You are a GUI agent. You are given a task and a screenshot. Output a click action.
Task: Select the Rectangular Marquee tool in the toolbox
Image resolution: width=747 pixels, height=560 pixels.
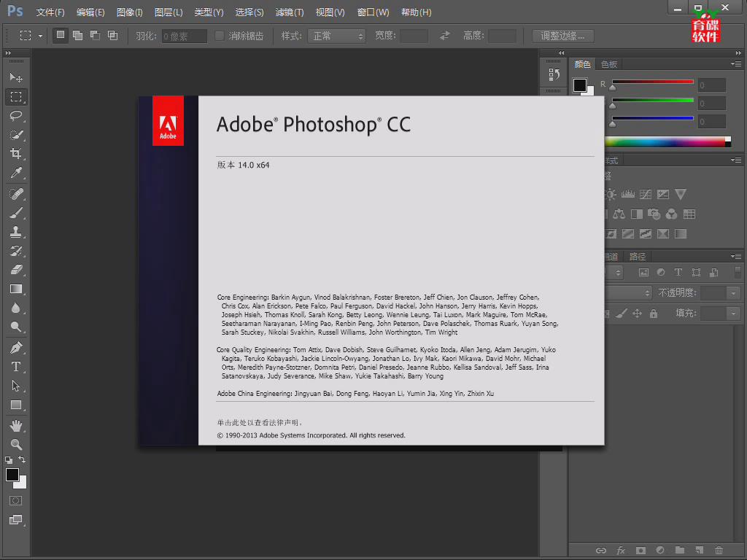coord(16,97)
